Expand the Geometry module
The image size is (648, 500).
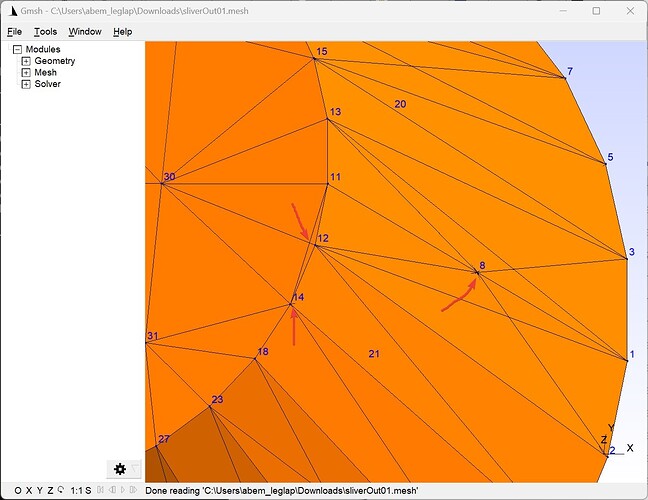point(26,61)
